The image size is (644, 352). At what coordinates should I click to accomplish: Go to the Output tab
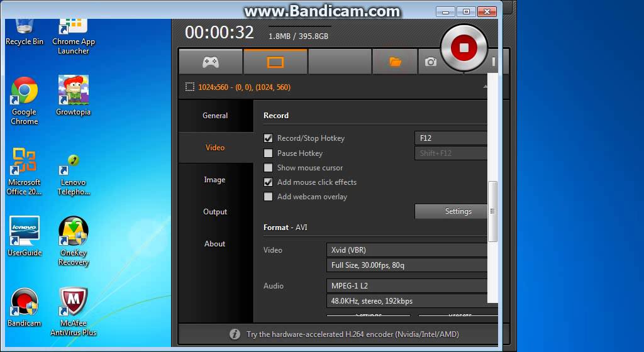click(x=215, y=212)
